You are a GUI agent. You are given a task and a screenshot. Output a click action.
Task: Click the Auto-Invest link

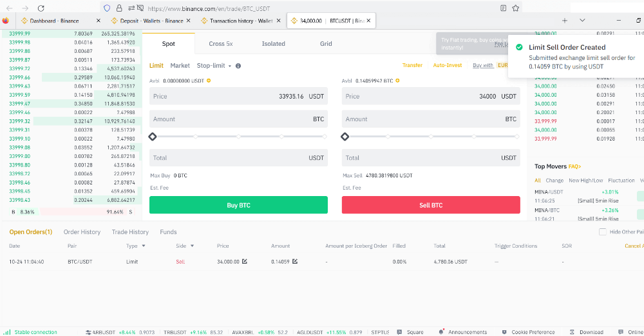(x=448, y=65)
